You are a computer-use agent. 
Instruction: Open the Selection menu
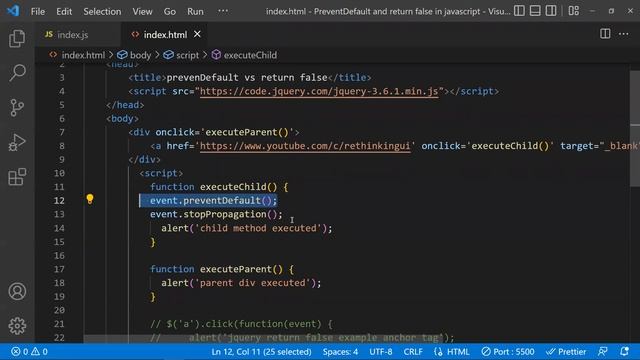pyautogui.click(x=102, y=11)
